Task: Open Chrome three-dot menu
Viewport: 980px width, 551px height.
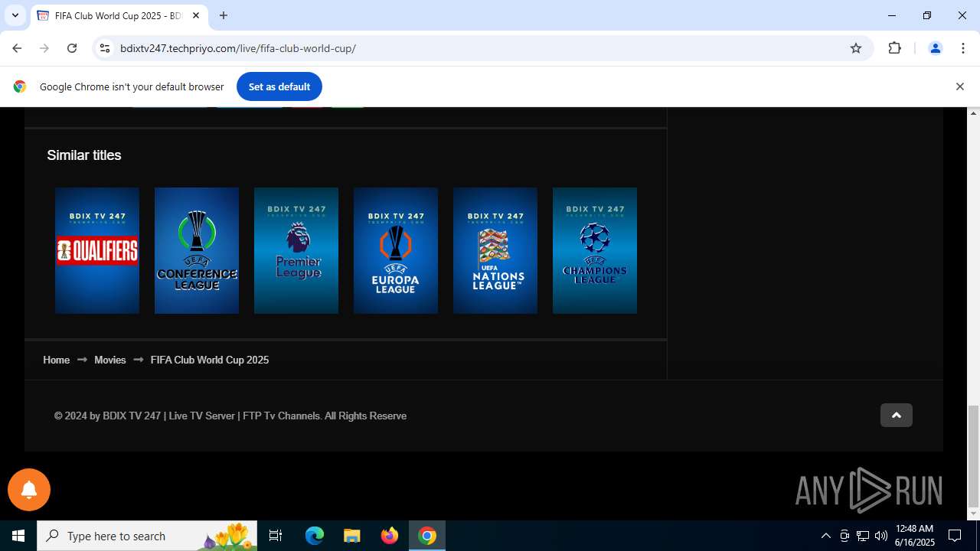Action: pos(963,48)
